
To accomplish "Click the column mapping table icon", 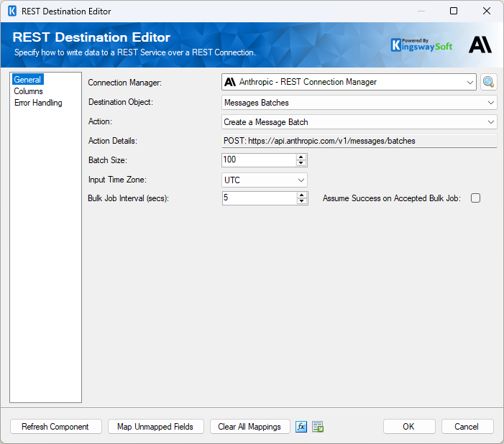I will click(x=318, y=427).
